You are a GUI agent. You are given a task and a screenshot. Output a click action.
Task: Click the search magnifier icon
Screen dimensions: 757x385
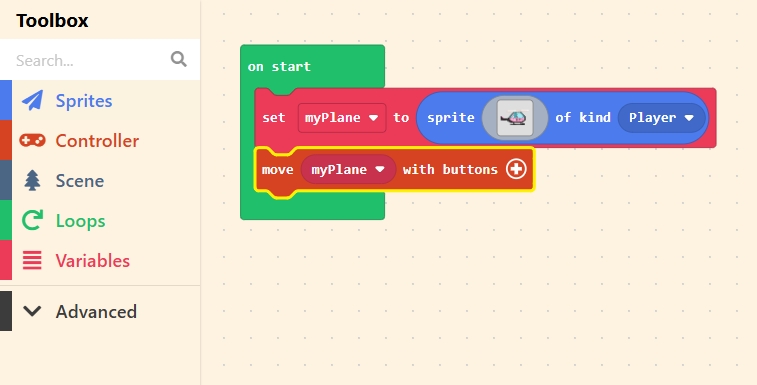pyautogui.click(x=179, y=59)
